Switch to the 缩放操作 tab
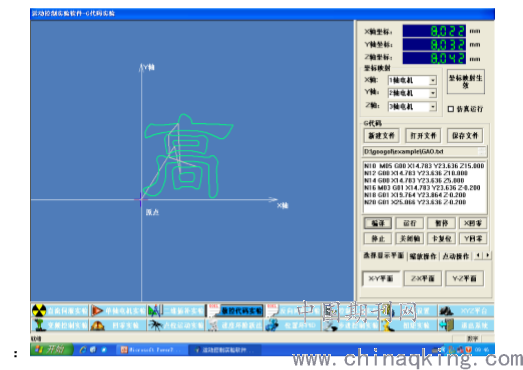The width and height of the screenshot is (523, 370). click(423, 256)
